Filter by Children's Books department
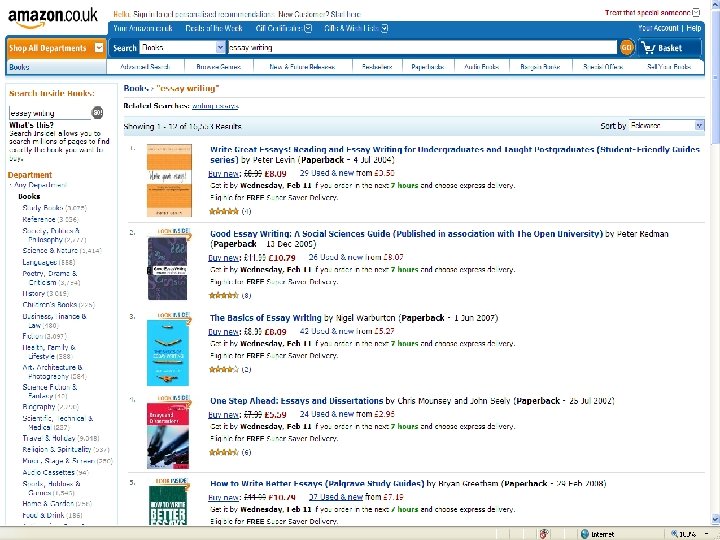Viewport: 720px width, 540px height. point(50,305)
